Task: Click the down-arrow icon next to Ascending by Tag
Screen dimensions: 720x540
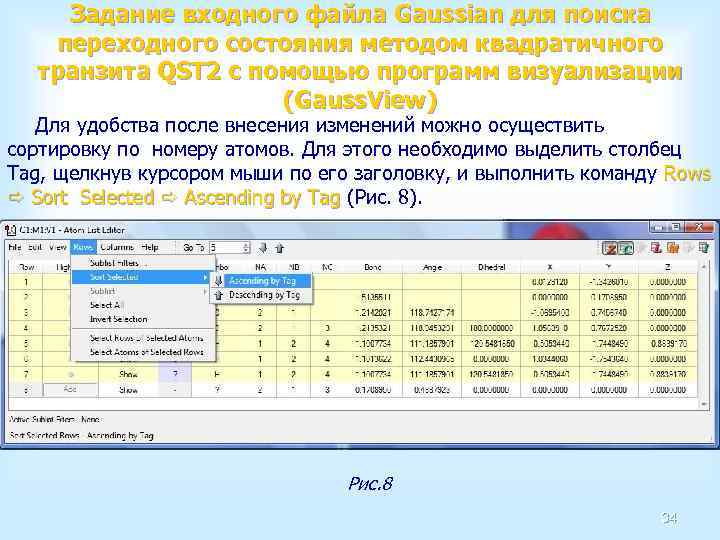Action: click(219, 281)
